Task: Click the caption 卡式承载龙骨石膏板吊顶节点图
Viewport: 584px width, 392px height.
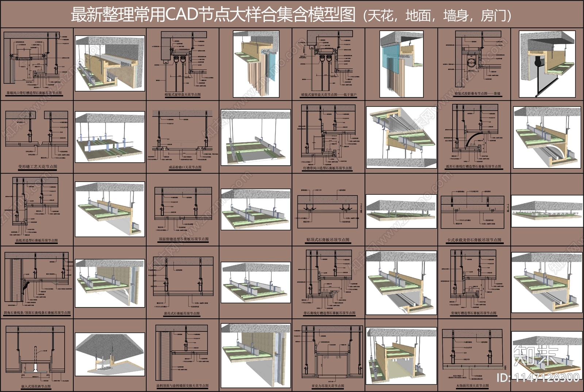Action: tap(474, 240)
